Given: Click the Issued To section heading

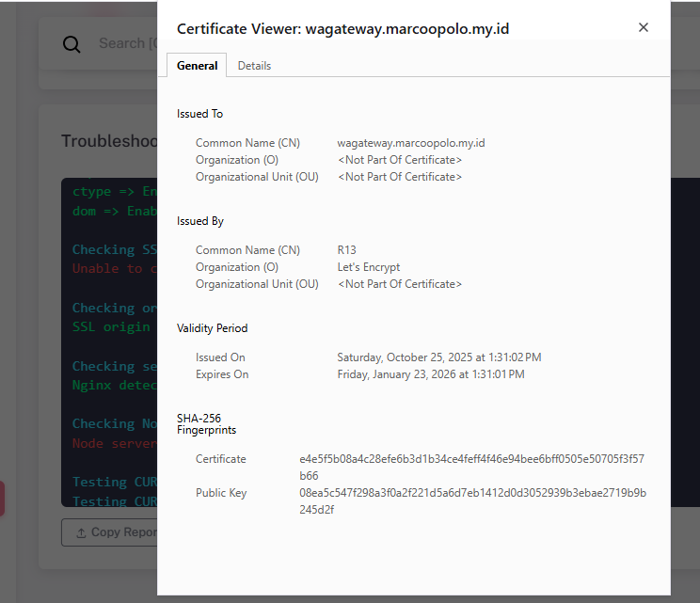Looking at the screenshot, I should point(199,114).
